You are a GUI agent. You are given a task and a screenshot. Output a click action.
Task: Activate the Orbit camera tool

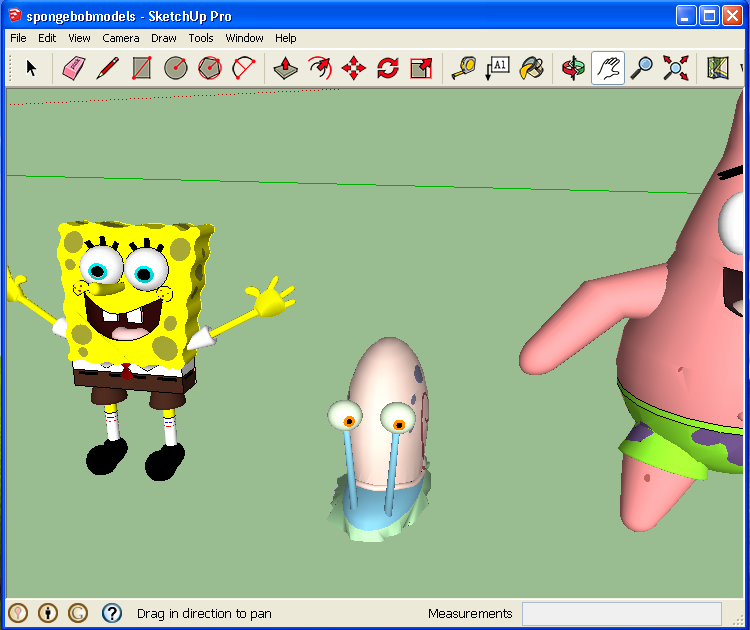click(574, 68)
